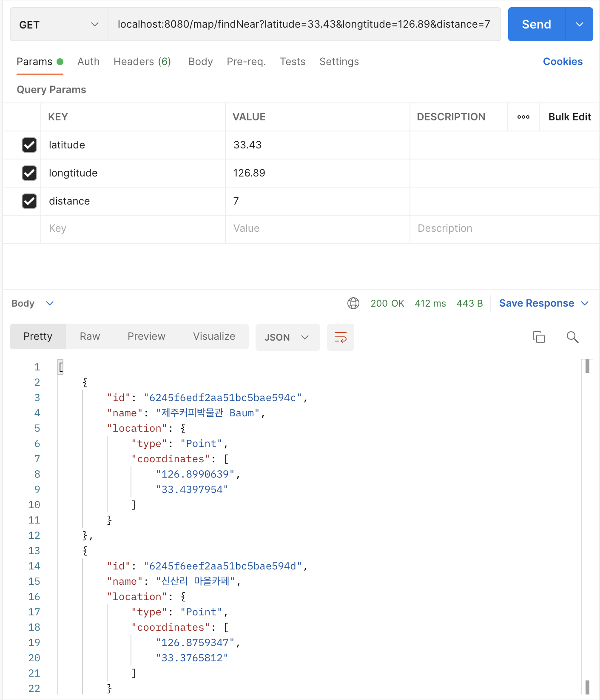Click the 443 B response size
The image size is (600, 700).
click(x=469, y=303)
